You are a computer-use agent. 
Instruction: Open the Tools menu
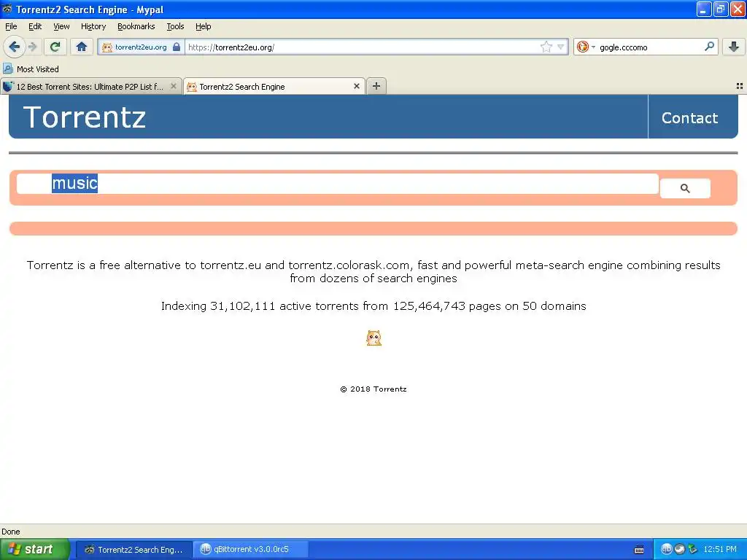175,26
